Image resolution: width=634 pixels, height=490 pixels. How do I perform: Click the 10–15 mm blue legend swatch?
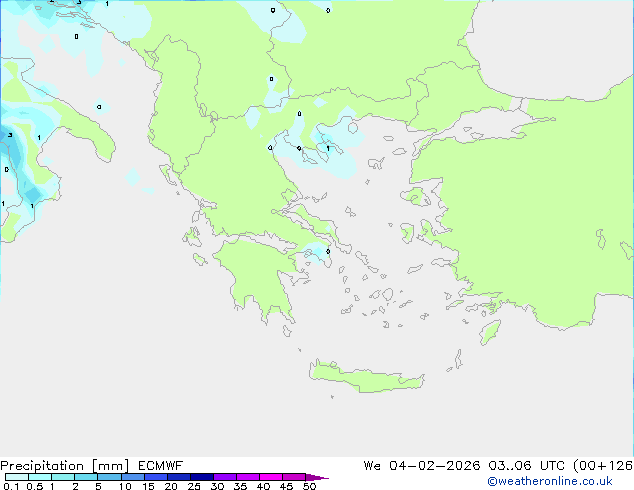coord(133,477)
